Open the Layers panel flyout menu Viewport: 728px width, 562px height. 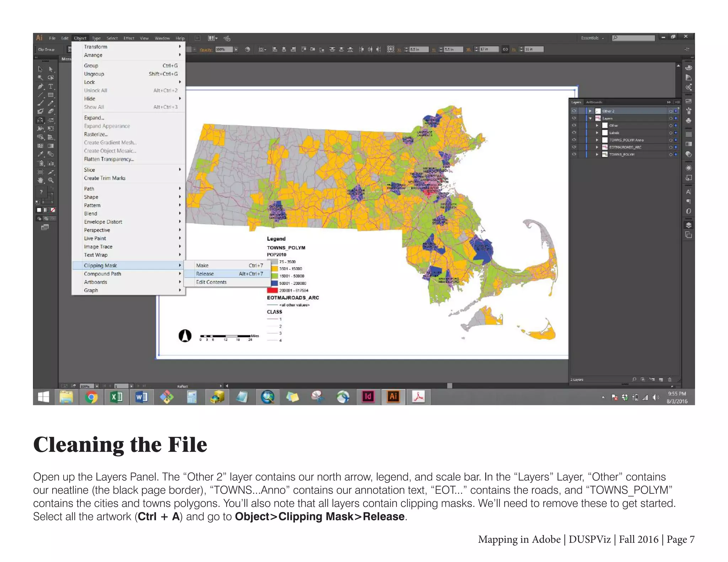[x=678, y=102]
